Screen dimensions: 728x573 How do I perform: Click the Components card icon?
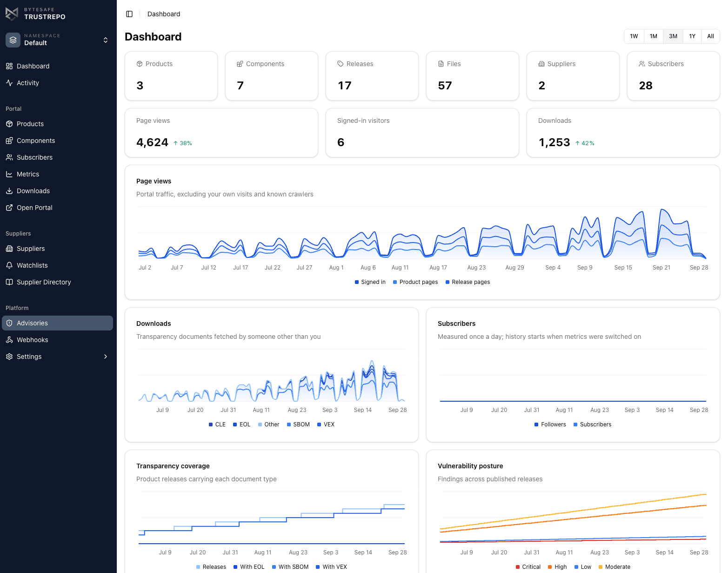(240, 64)
